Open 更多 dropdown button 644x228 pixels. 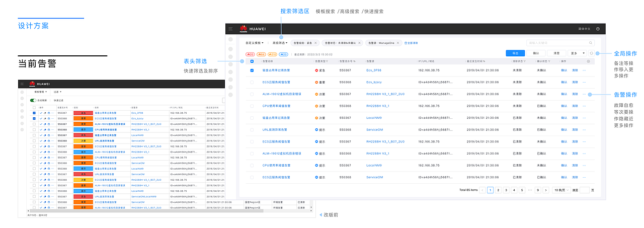(577, 53)
